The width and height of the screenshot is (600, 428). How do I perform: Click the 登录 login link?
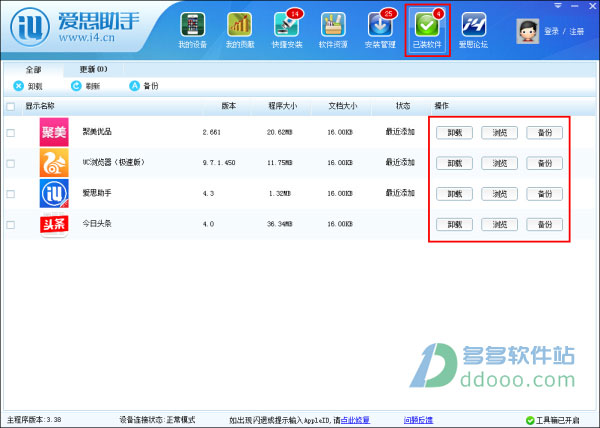click(551, 31)
